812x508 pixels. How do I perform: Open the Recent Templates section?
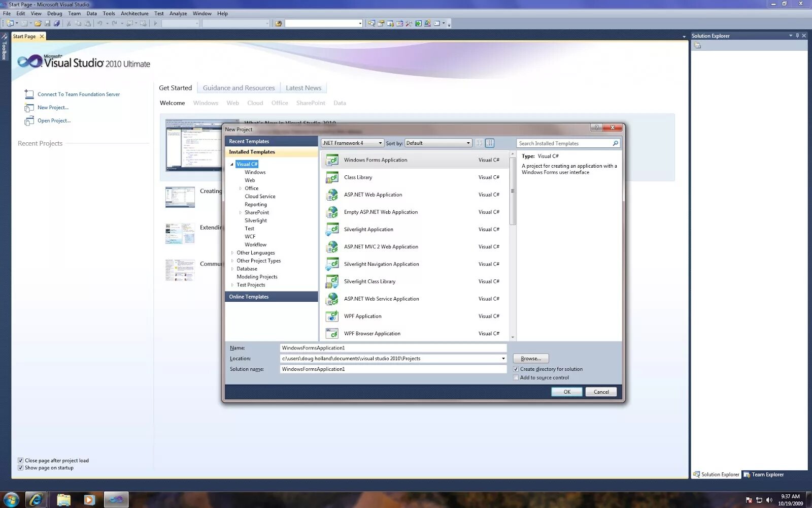coord(271,141)
